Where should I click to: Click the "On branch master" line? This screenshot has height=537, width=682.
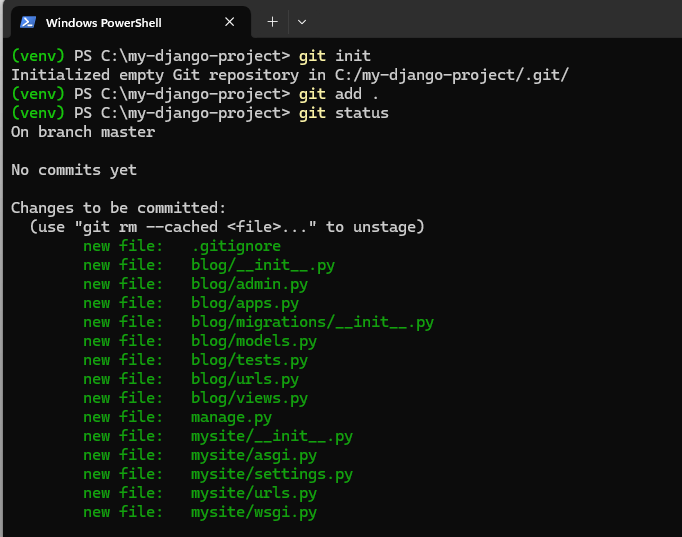click(x=83, y=132)
